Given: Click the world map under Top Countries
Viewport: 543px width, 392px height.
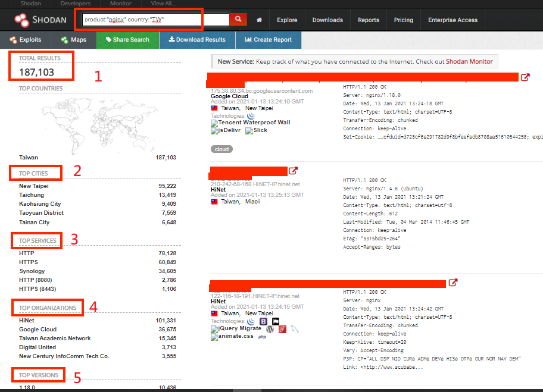Looking at the screenshot, I should 100,126.
